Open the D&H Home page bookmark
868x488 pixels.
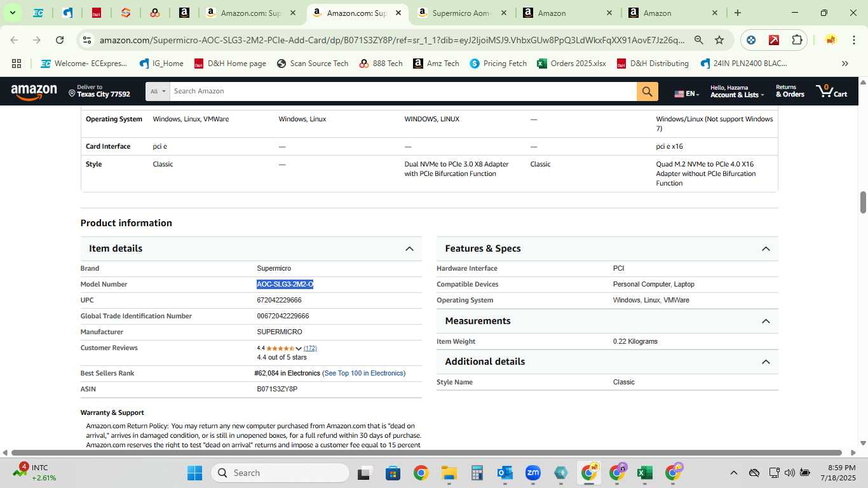(x=230, y=64)
